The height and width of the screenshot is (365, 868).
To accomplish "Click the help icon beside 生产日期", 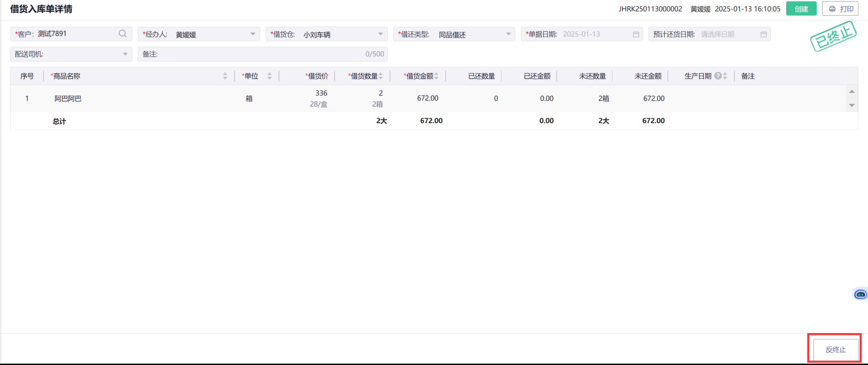I will click(x=717, y=76).
